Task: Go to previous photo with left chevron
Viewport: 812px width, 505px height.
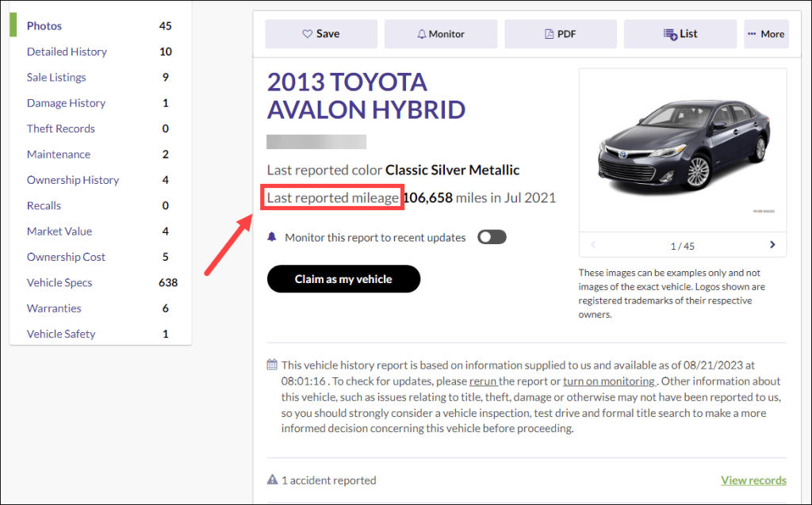Action: click(593, 245)
